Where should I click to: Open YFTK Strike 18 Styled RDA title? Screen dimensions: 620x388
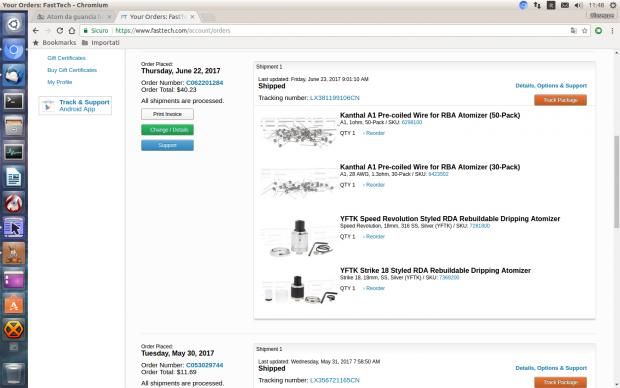tap(435, 271)
